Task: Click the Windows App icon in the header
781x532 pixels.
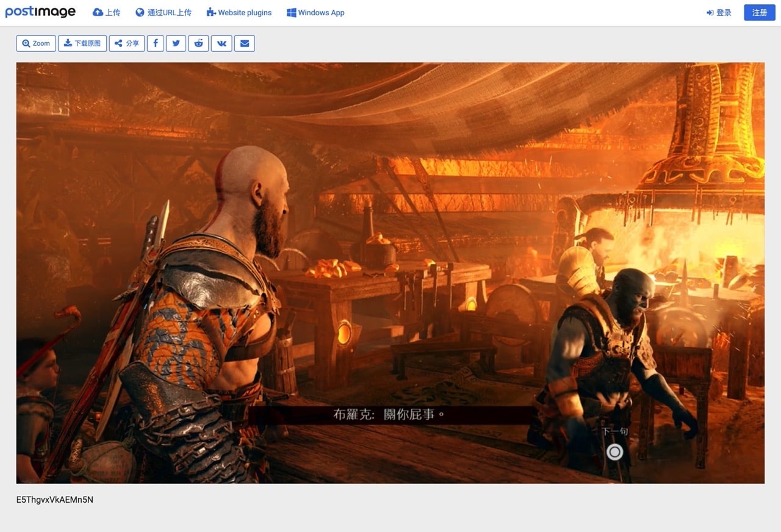Action: (x=291, y=12)
